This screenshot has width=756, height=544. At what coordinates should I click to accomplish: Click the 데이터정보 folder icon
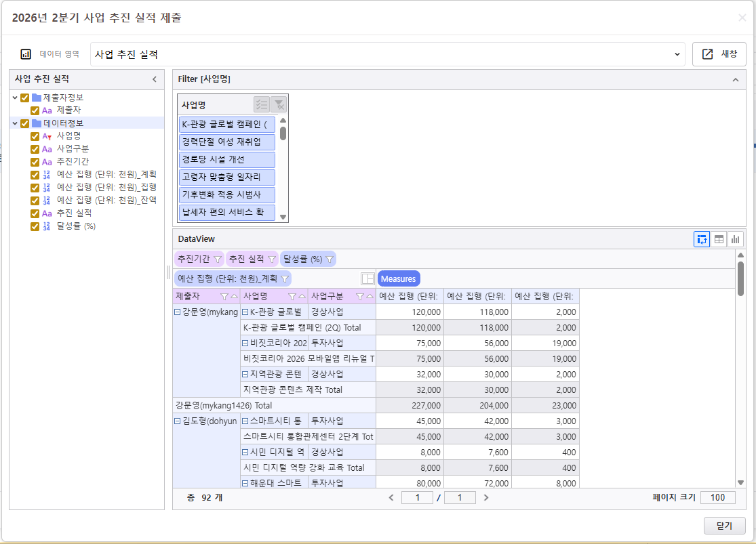[x=37, y=123]
